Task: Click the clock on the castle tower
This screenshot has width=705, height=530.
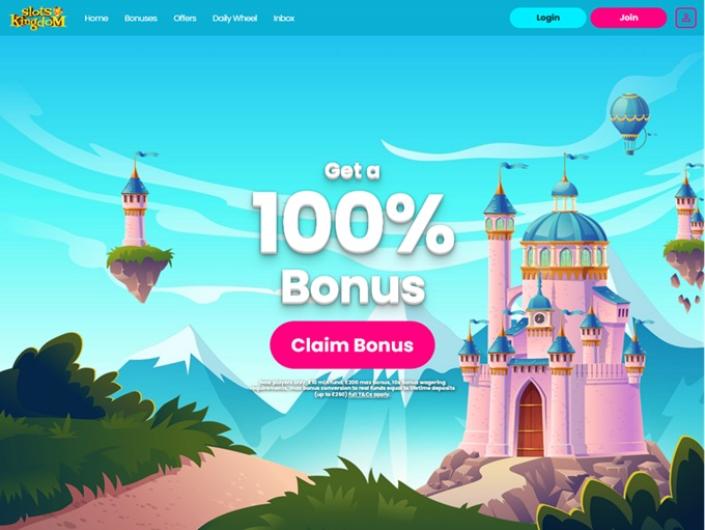Action: tap(540, 319)
